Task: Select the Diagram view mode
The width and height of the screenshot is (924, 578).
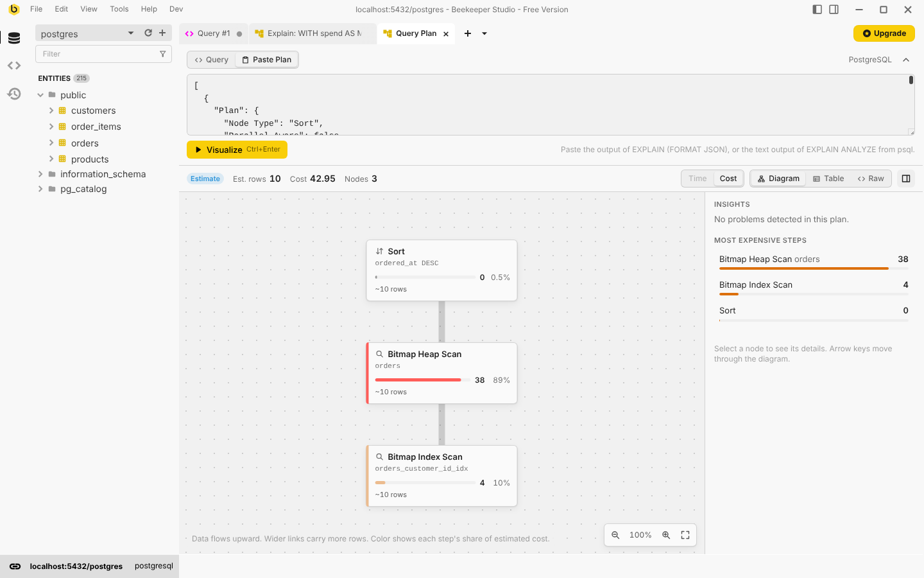Action: tap(778, 179)
